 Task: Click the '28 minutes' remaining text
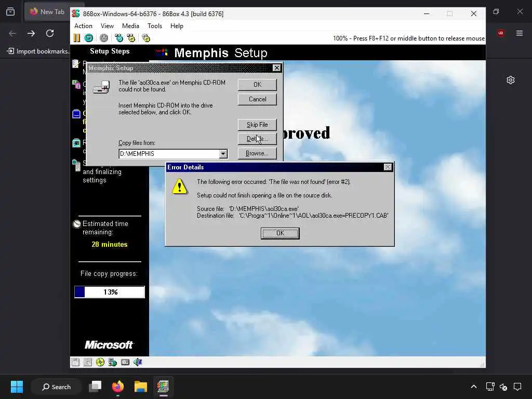point(110,244)
